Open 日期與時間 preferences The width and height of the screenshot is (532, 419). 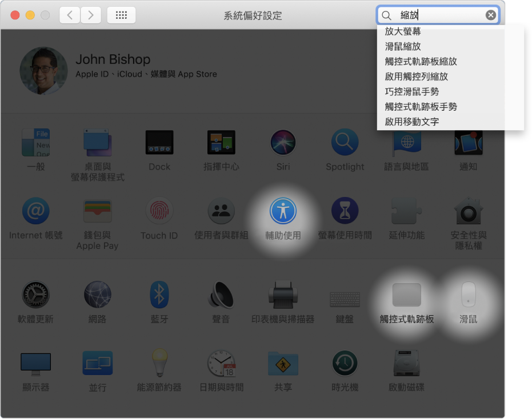221,363
